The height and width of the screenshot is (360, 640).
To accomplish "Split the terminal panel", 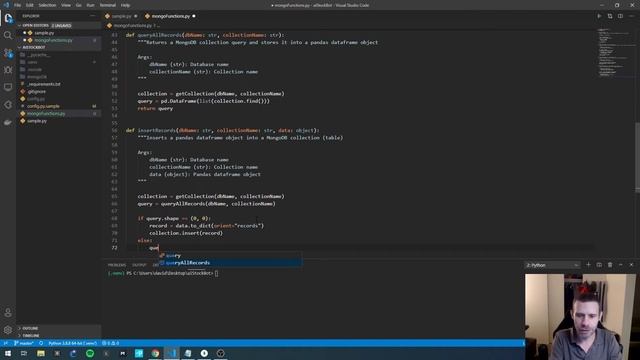I will tap(599, 265).
